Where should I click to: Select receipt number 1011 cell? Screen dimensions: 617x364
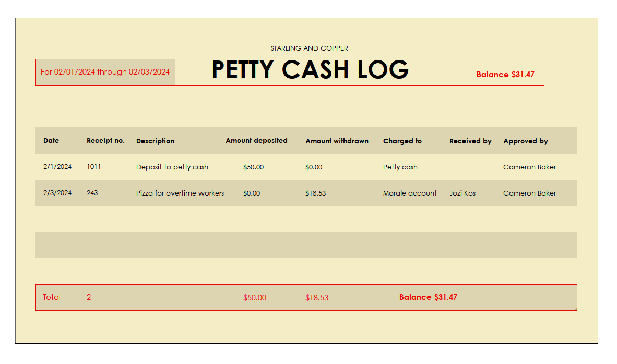pyautogui.click(x=94, y=167)
